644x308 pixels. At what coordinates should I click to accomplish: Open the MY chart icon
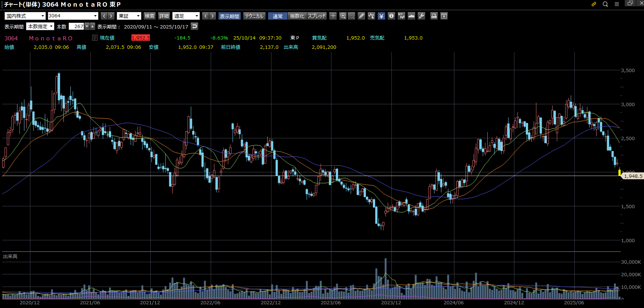(x=401, y=16)
